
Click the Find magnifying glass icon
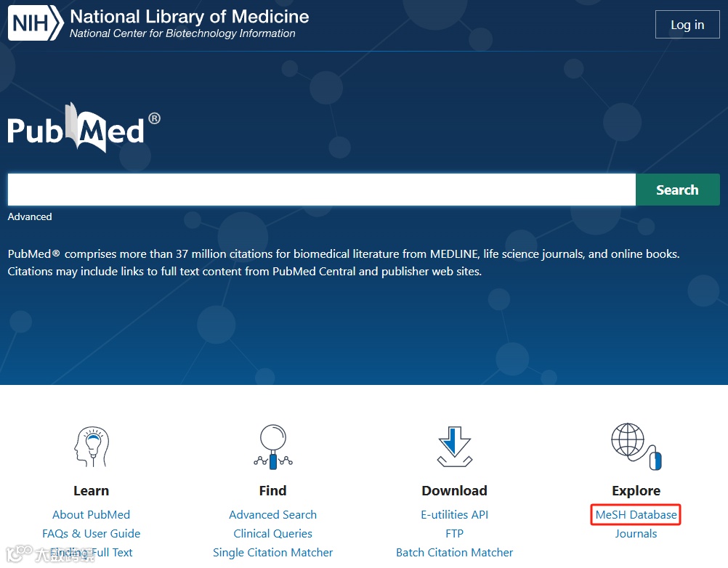[x=273, y=447]
